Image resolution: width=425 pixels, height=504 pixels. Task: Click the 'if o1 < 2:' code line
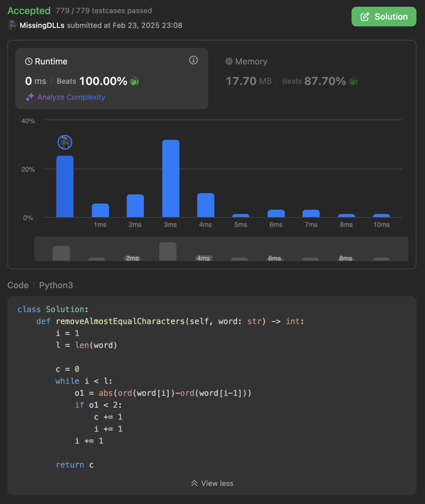pyautogui.click(x=98, y=405)
